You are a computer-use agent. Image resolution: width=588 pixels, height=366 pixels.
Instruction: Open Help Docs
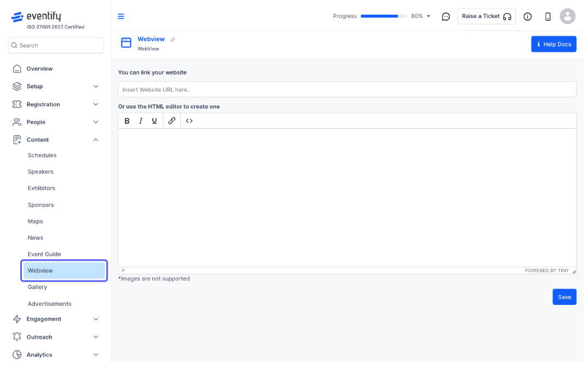[x=554, y=44]
